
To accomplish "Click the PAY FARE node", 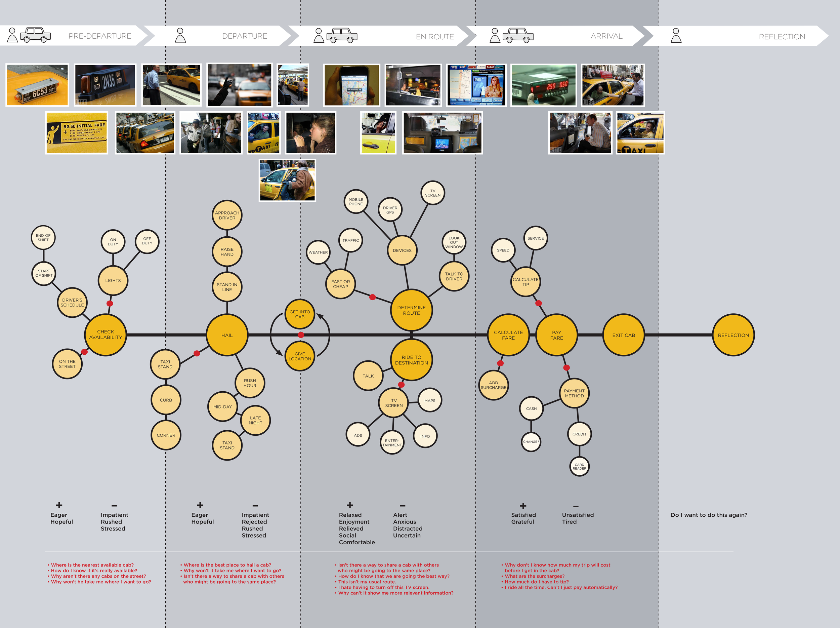I will (x=556, y=335).
